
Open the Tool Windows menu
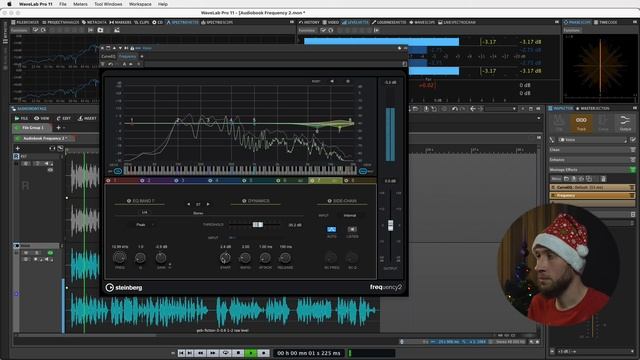tap(108, 4)
